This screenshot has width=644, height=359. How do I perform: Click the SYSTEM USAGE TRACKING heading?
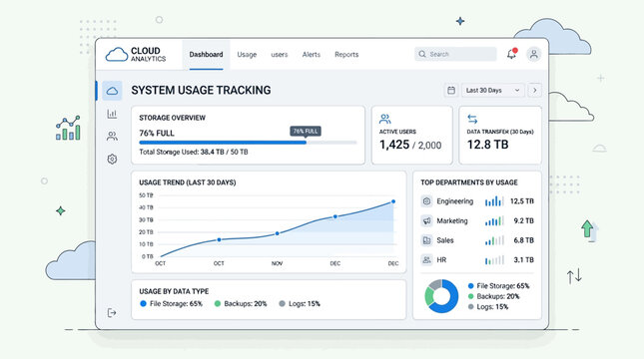point(201,91)
